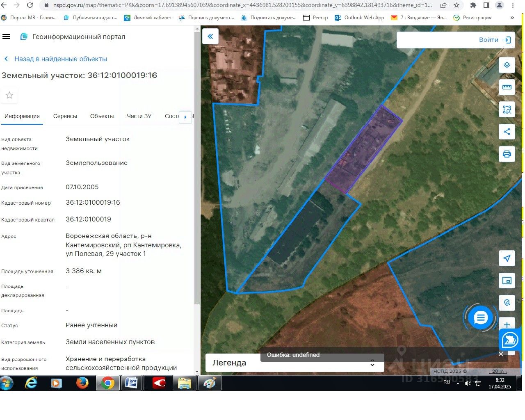This screenshot has width=525, height=420.
Task: Open the blue map-help widget in the corner
Action: coord(510,340)
